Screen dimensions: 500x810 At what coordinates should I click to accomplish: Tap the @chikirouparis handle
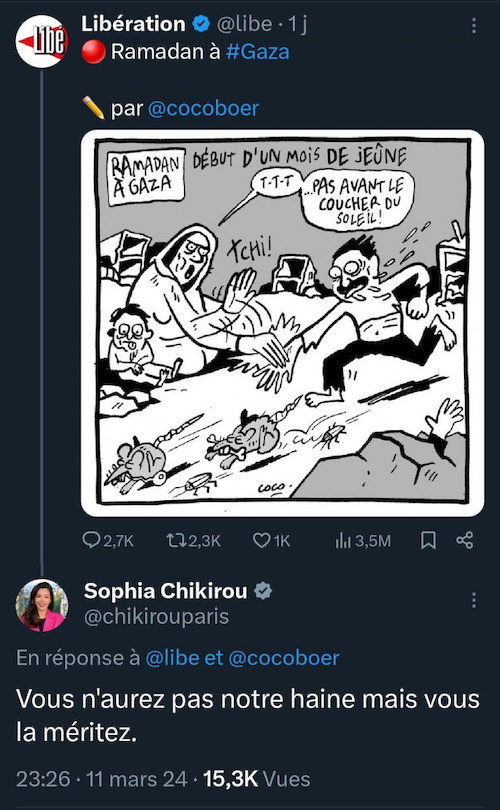[156, 617]
